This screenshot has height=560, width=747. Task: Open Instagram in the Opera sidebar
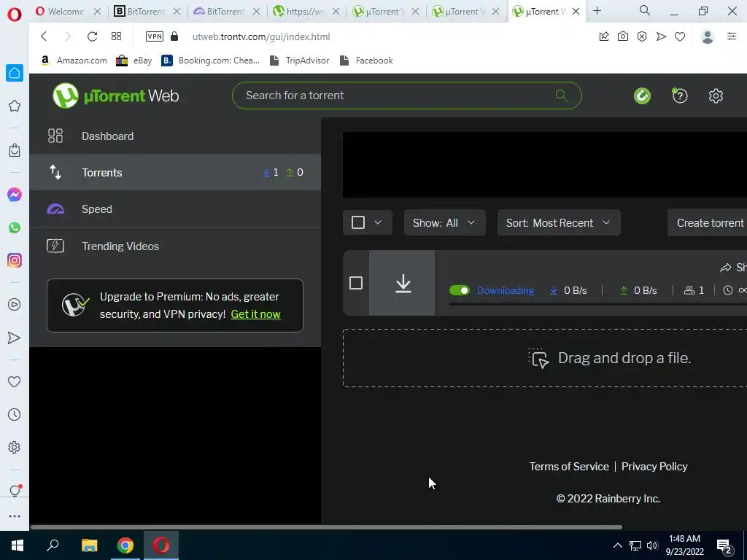click(x=15, y=260)
